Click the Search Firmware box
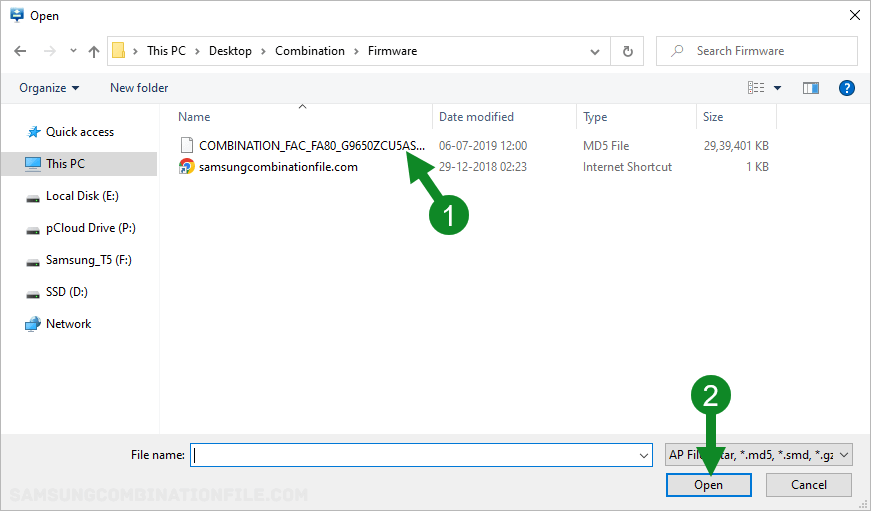 [x=757, y=51]
